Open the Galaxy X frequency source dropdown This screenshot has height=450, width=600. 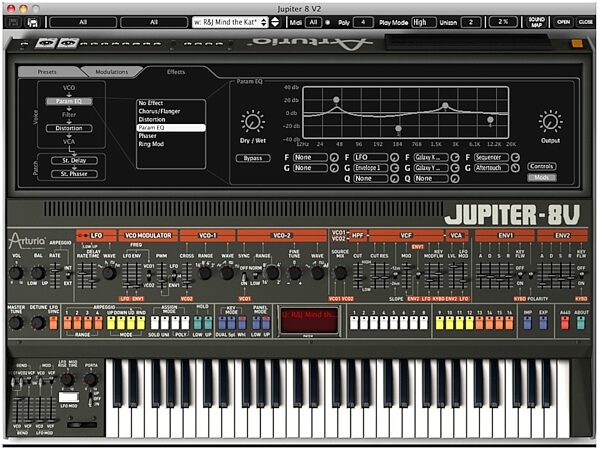click(431, 157)
